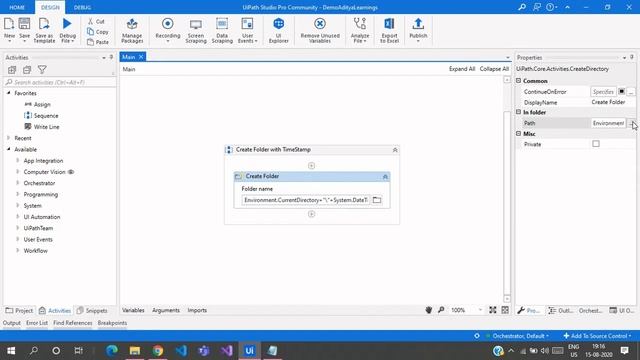Collapse Favorites tree node

9,93
